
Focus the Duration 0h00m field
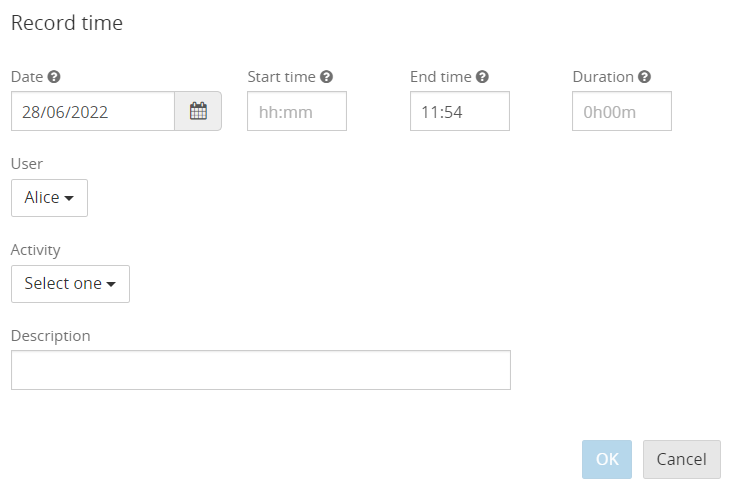click(x=622, y=111)
